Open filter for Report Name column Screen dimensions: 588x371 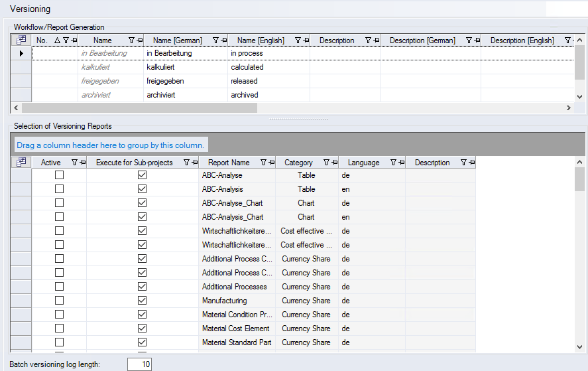pyautogui.click(x=263, y=163)
